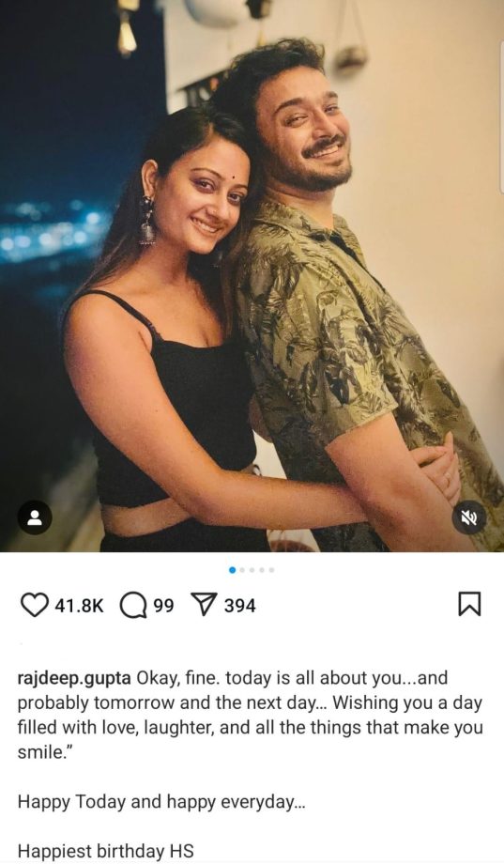504x864 pixels.
Task: Like the post with the heart icon
Action: click(x=34, y=605)
